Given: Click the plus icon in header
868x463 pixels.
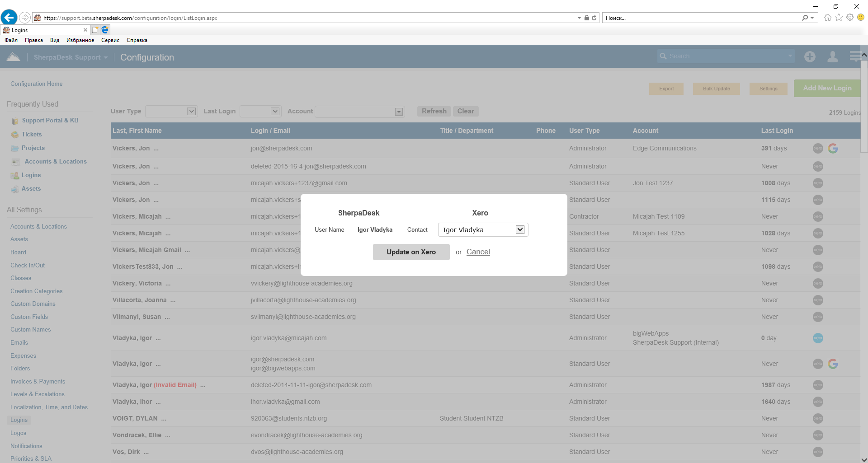Looking at the screenshot, I should point(810,57).
